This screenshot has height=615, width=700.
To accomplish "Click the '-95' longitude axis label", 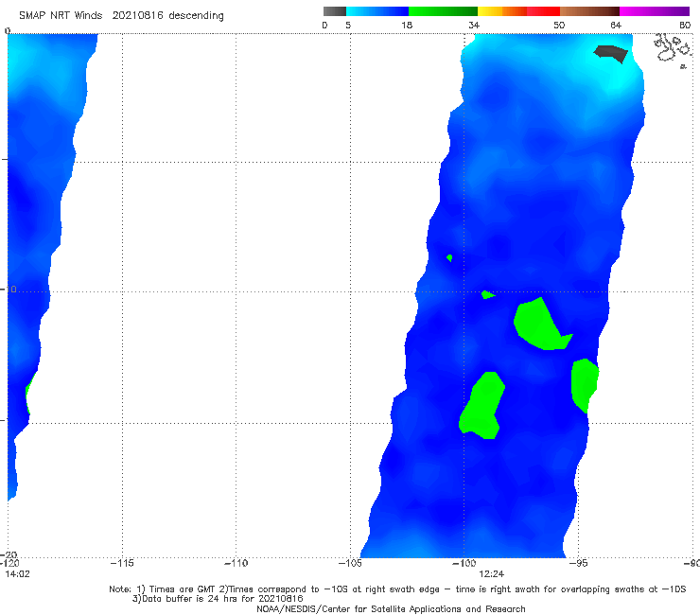I will (x=578, y=563).
